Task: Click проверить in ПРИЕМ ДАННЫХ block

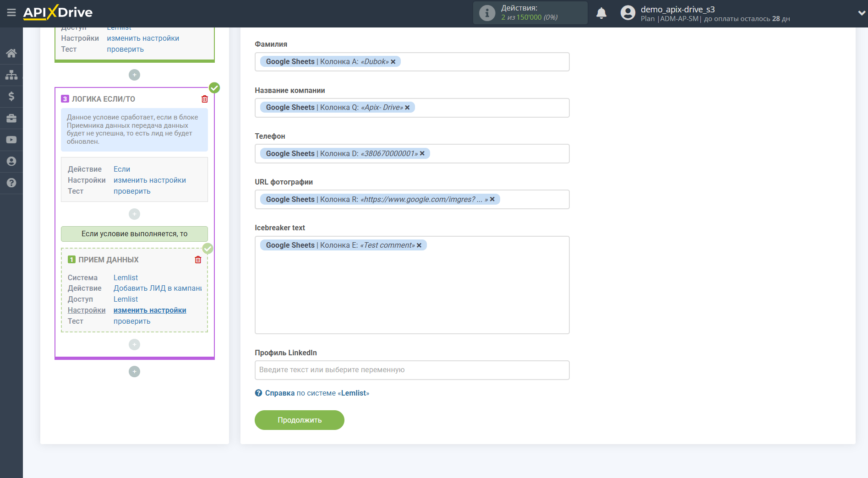Action: (132, 321)
